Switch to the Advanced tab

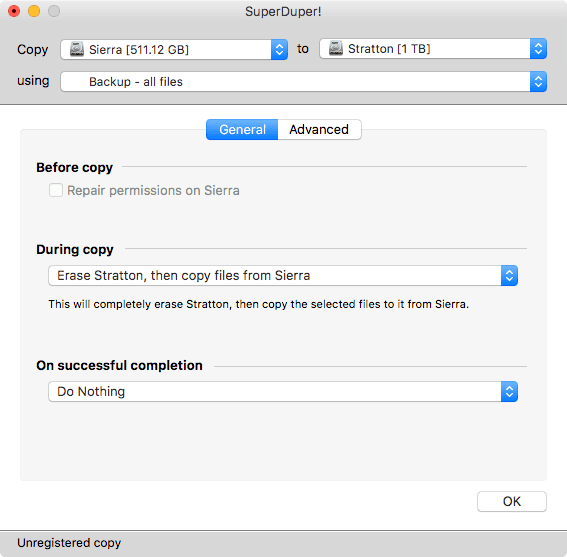(319, 129)
